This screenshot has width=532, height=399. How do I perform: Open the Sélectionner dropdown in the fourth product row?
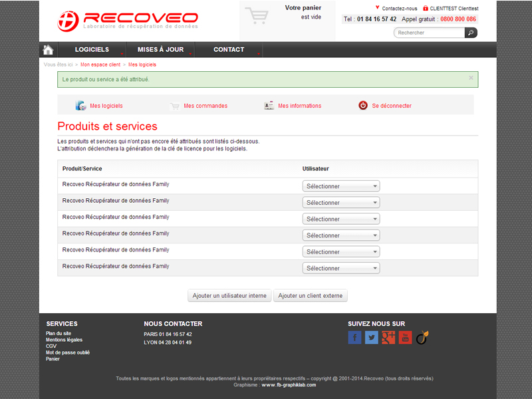pyautogui.click(x=341, y=235)
